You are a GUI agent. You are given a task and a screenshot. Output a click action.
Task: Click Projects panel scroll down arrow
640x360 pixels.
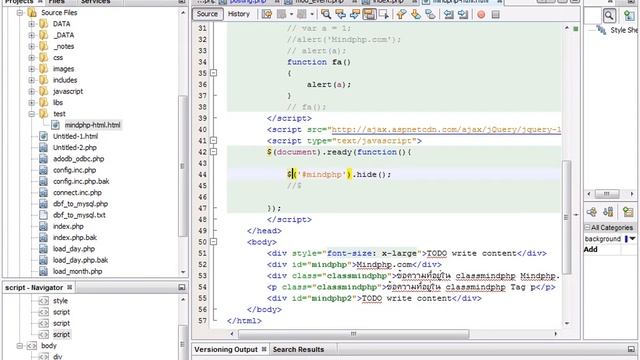point(183,272)
